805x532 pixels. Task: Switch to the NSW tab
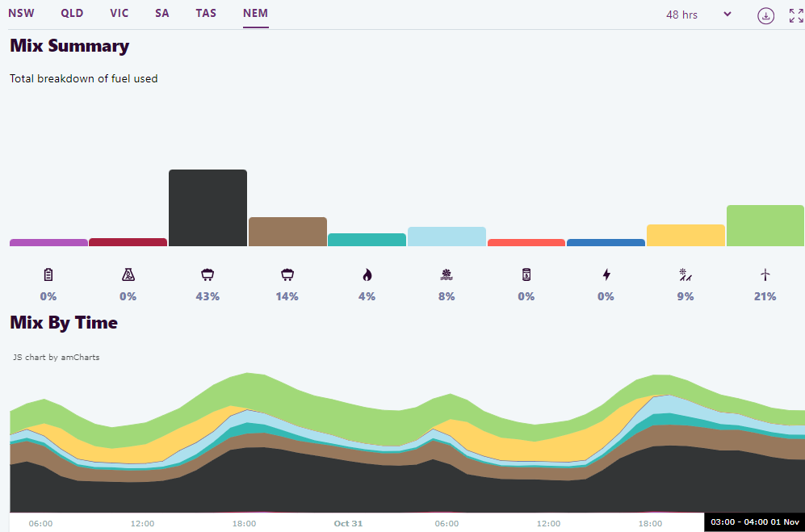tap(21, 14)
